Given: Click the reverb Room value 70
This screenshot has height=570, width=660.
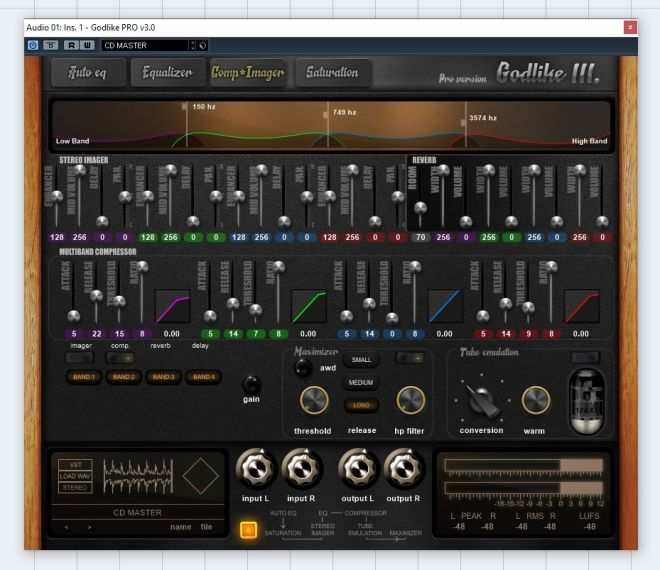Looking at the screenshot, I should (x=420, y=237).
